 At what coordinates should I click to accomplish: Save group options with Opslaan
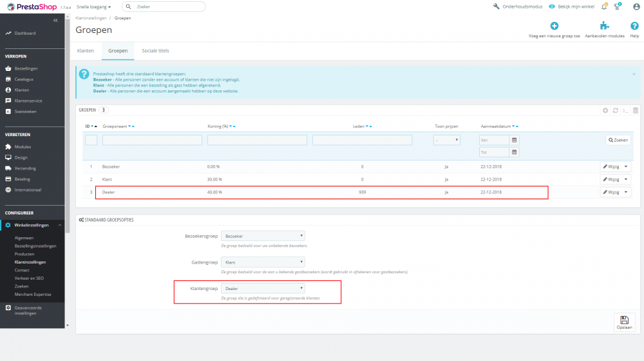point(624,322)
